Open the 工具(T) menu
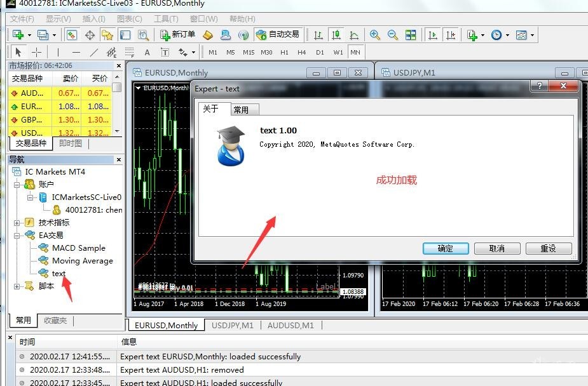 pyautogui.click(x=166, y=18)
